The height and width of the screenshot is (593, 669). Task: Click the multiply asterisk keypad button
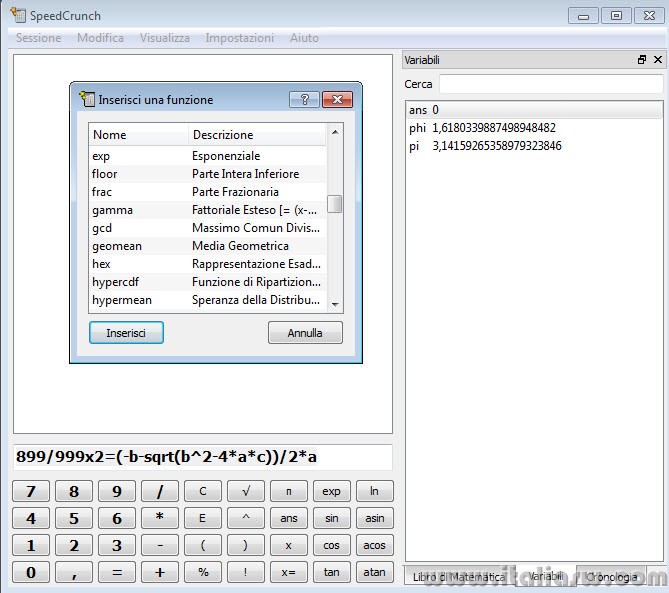pos(160,518)
